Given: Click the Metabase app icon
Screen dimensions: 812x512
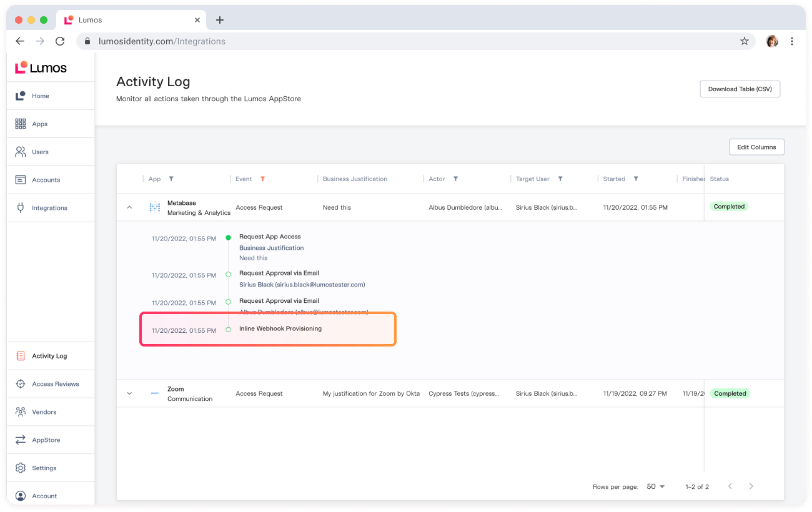Looking at the screenshot, I should click(155, 207).
